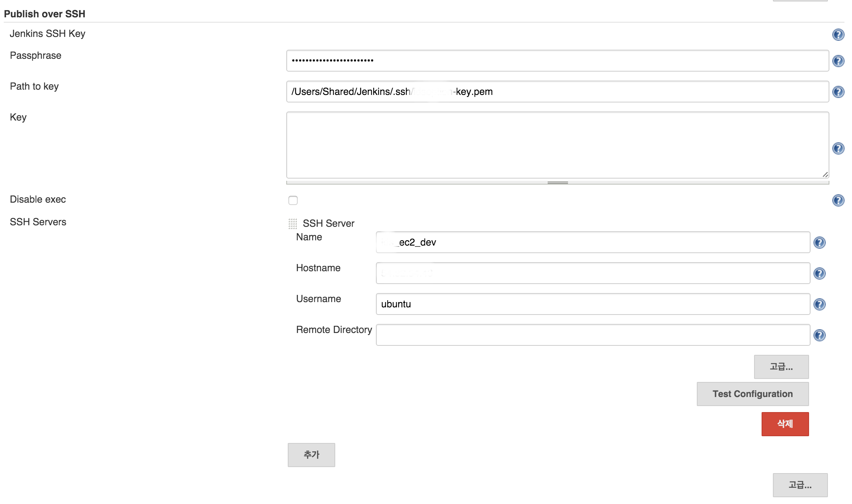
Task: Open help for Jenkins SSH Key
Action: point(838,35)
